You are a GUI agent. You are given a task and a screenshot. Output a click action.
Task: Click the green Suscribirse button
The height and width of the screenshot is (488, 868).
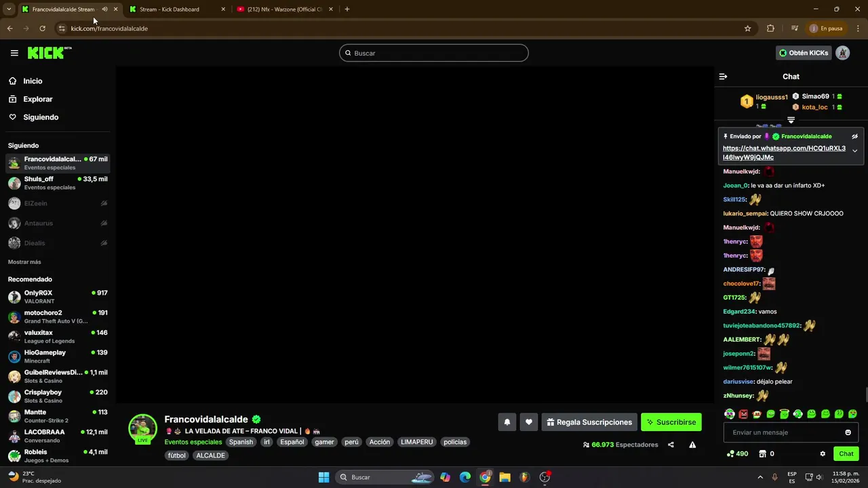[671, 422]
